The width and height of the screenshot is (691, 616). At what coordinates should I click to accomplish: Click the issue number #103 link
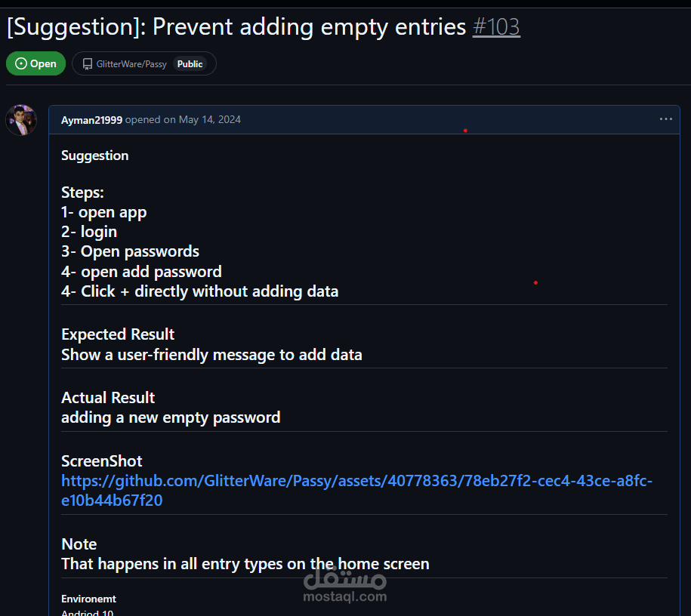[496, 27]
